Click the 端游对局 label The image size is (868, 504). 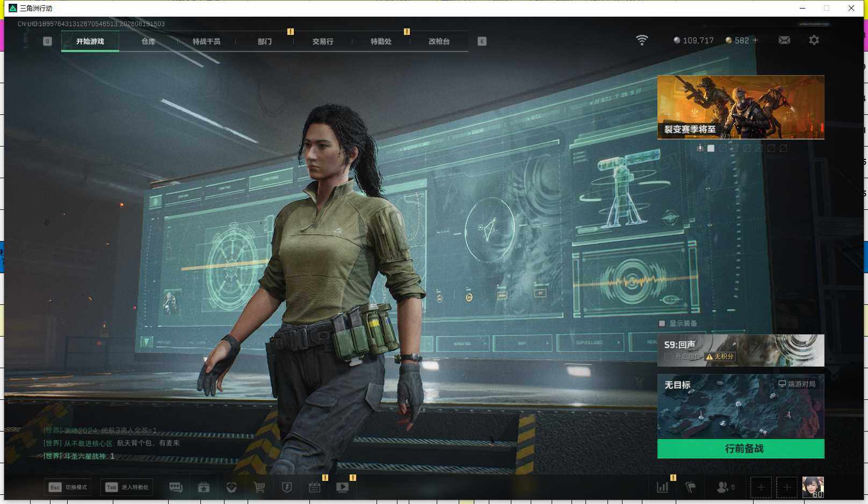click(x=797, y=384)
